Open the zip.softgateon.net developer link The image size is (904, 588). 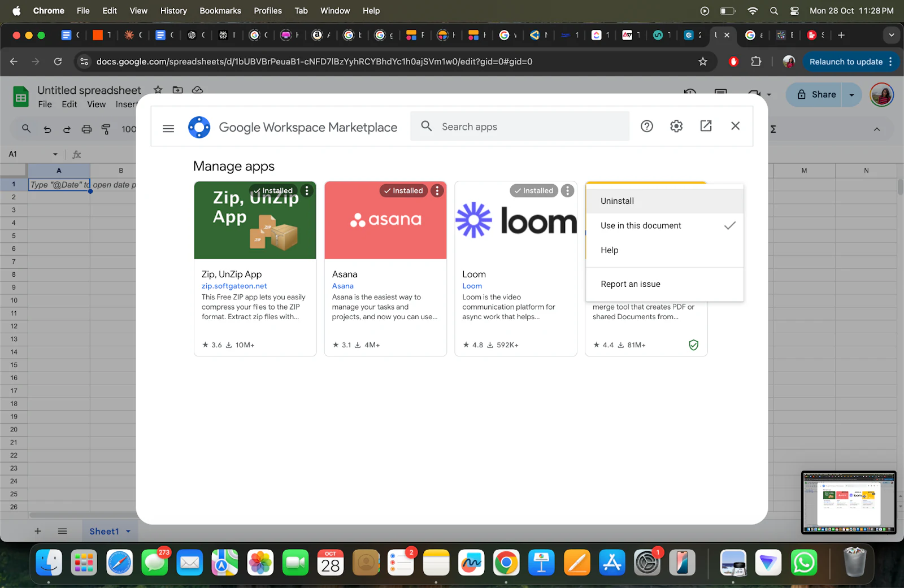(234, 286)
